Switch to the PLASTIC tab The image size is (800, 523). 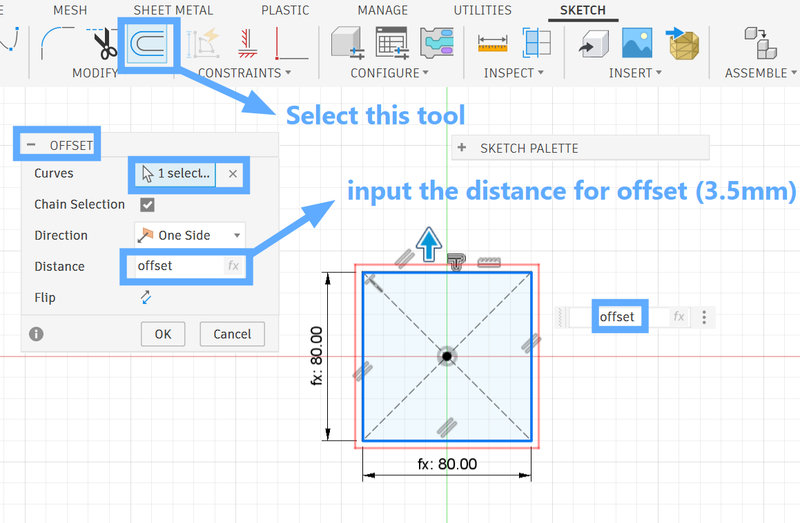tap(285, 10)
